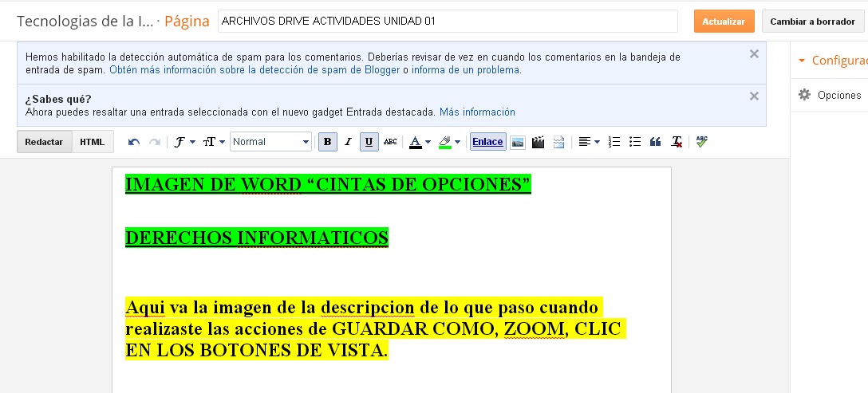
Task: Toggle bold formatting
Action: (327, 142)
